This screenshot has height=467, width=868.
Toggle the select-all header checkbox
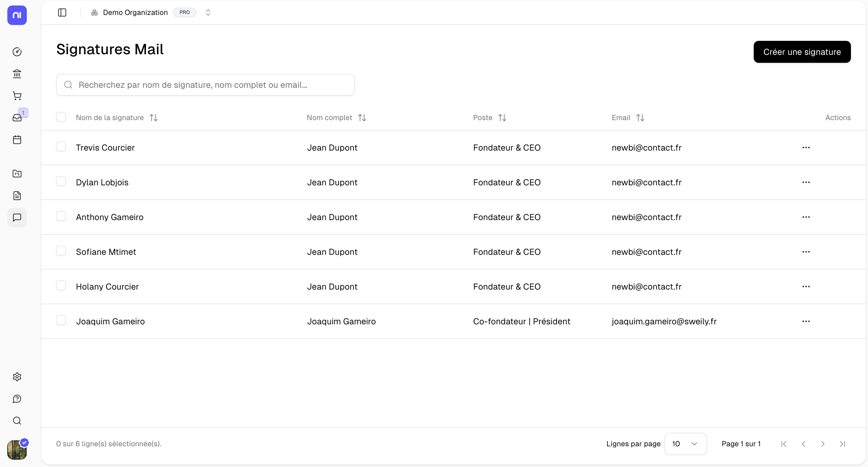coord(61,117)
